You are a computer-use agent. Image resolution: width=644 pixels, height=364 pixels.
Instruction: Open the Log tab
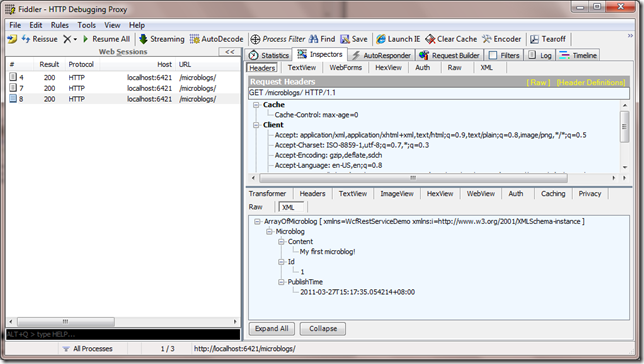tap(540, 55)
